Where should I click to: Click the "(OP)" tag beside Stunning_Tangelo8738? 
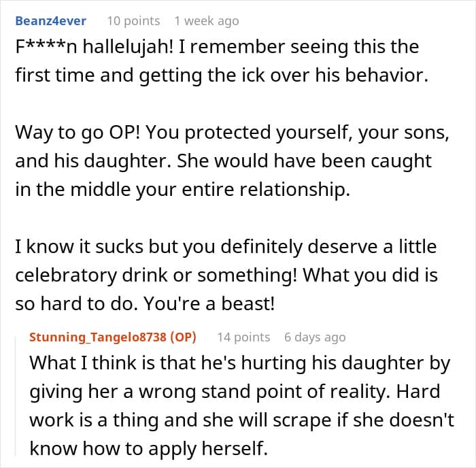pyautogui.click(x=184, y=337)
